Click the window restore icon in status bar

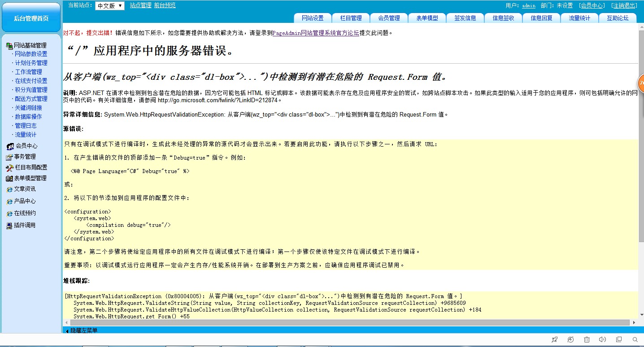point(619,340)
